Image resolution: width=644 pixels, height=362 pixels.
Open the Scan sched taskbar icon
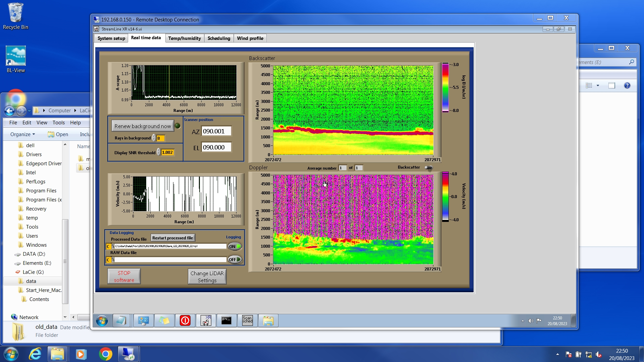point(247,321)
